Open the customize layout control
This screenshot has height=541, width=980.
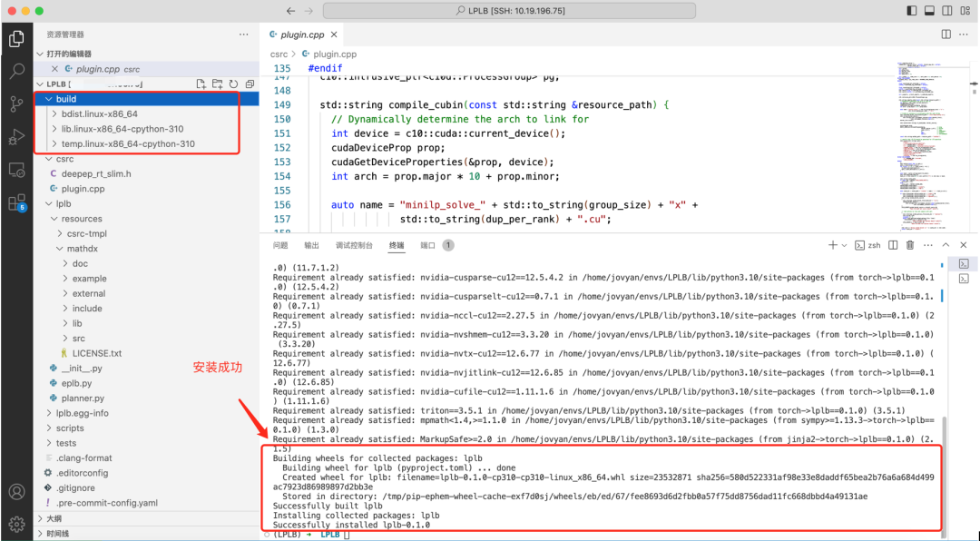(965, 11)
